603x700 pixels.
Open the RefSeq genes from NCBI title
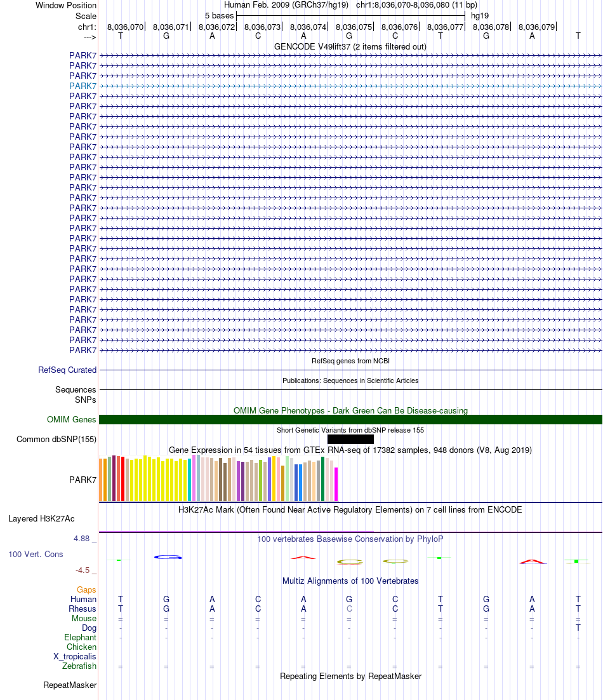tap(350, 361)
